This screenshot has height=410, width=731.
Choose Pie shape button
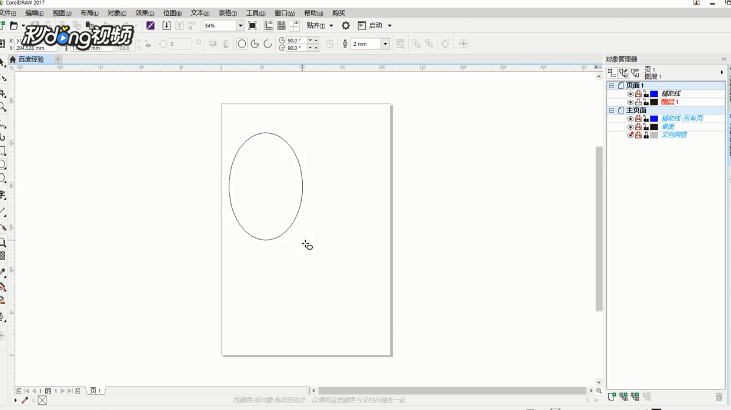[255, 44]
